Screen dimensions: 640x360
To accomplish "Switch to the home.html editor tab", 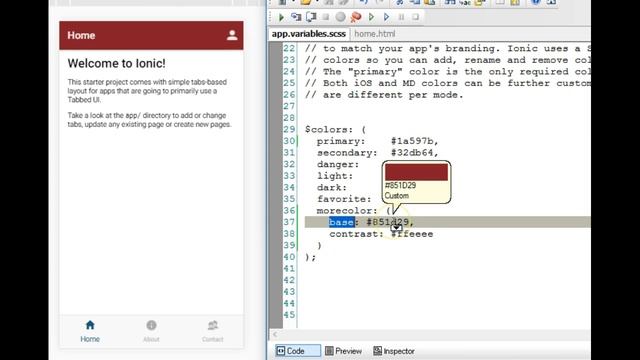I will point(374,34).
